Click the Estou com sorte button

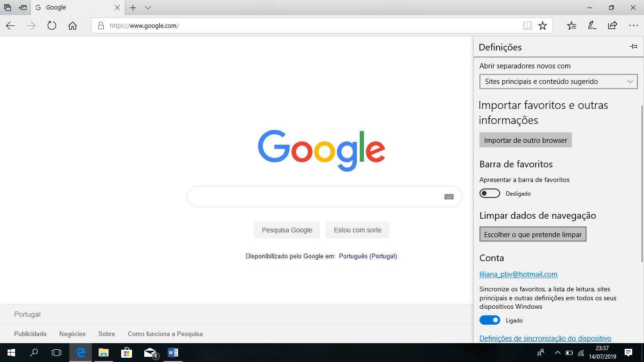(357, 230)
